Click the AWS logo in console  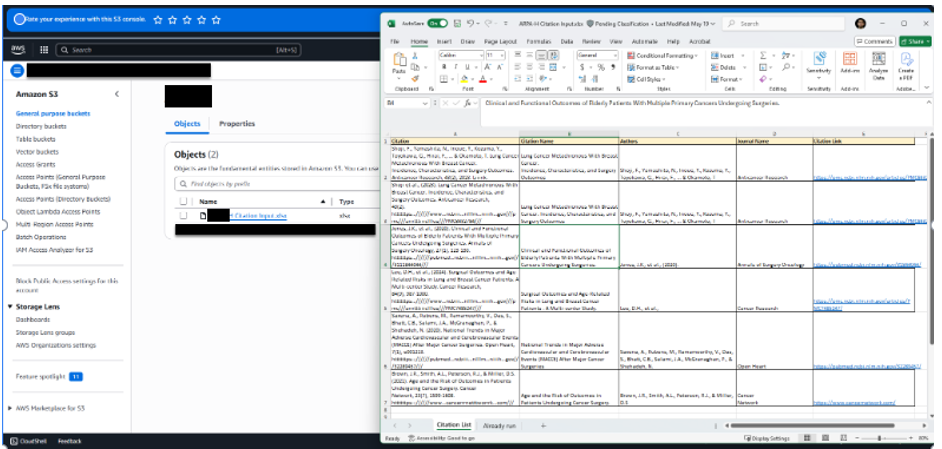point(18,49)
